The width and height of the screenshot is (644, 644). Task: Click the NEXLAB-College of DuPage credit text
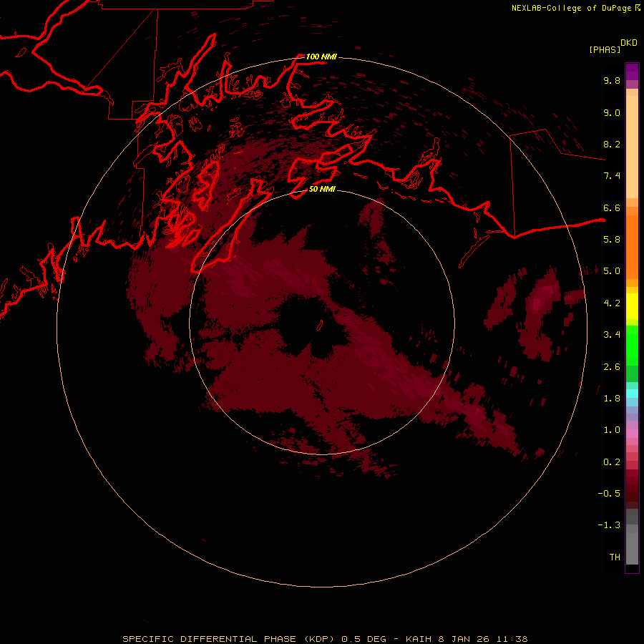tap(571, 8)
